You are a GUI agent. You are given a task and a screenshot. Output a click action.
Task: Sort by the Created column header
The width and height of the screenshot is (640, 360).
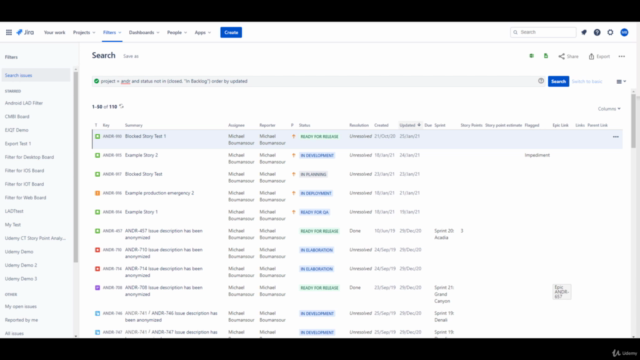(381, 125)
